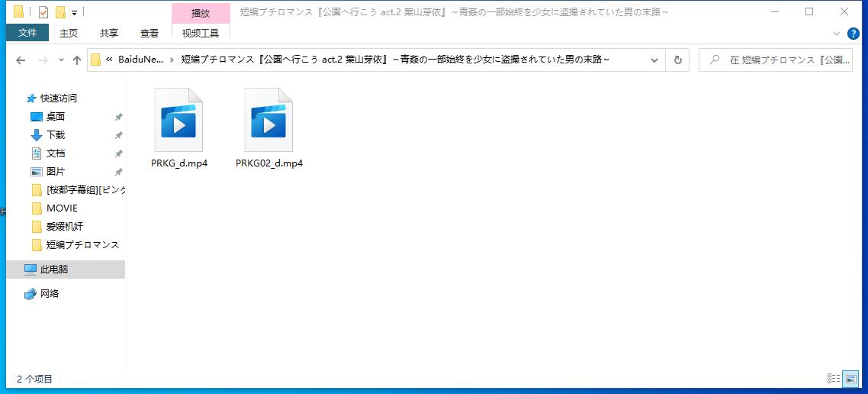Image resolution: width=868 pixels, height=394 pixels.
Task: Go back with the left arrow
Action: pyautogui.click(x=21, y=60)
